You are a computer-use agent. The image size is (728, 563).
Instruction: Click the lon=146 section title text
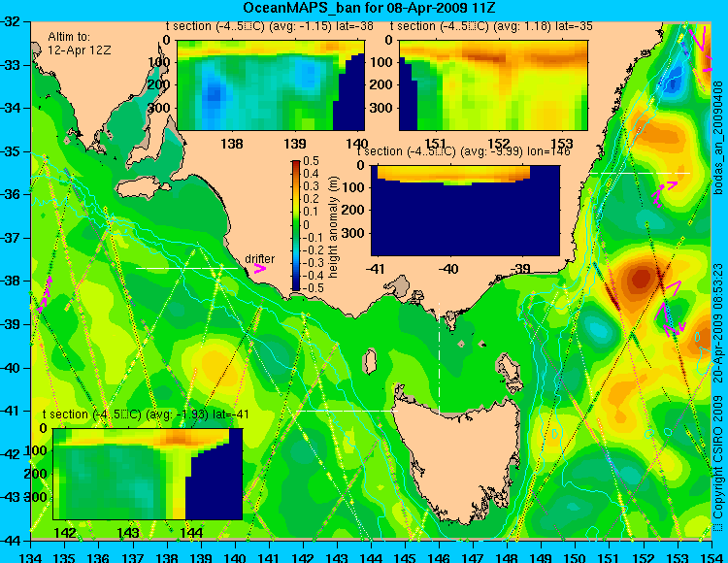coord(463,151)
